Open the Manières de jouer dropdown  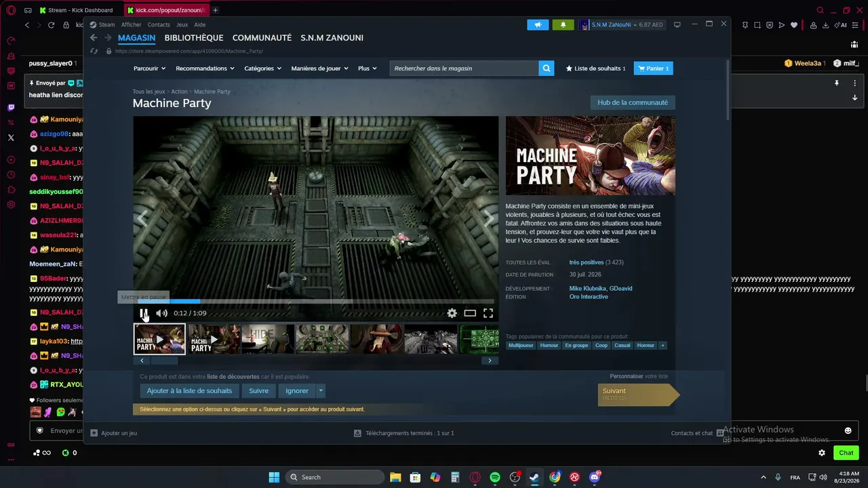coord(319,68)
